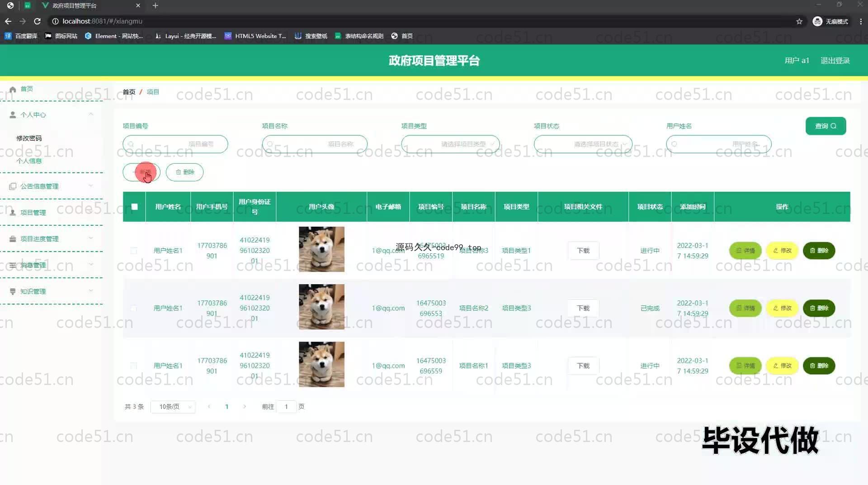Screen dimensions: 868x485
Task: Open 表结构命名规则 bookmark
Action: pyautogui.click(x=359, y=36)
